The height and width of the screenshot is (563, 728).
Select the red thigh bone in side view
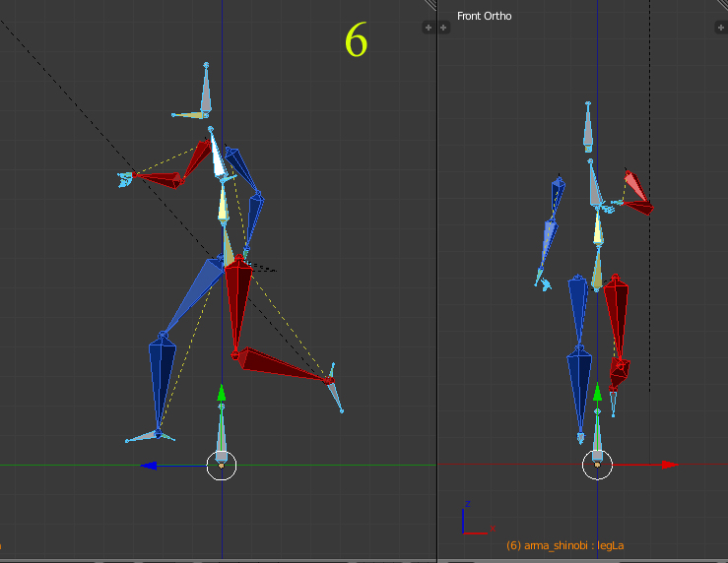point(238,301)
